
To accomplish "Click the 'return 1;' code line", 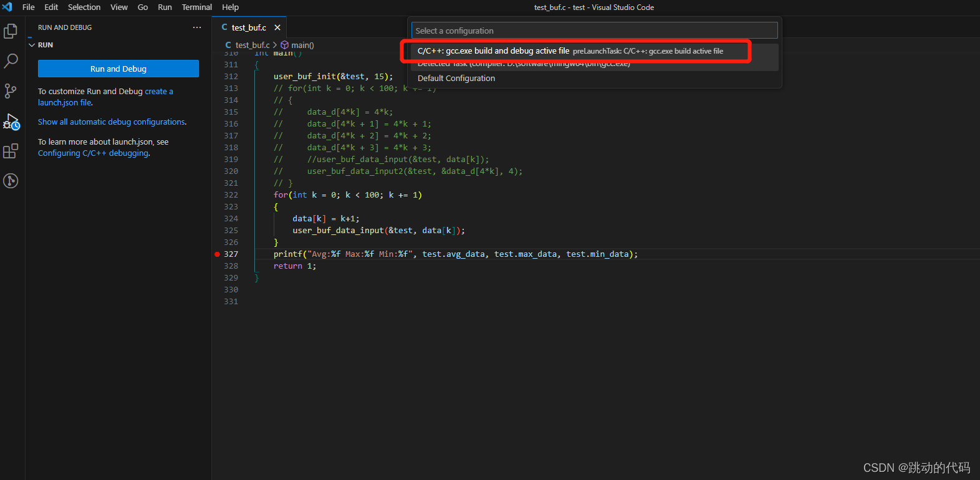I will coord(295,266).
